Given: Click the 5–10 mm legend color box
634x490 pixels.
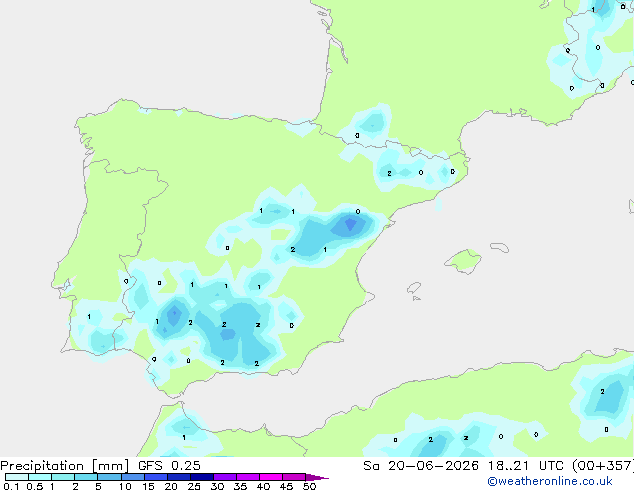Looking at the screenshot, I should [x=109, y=477].
